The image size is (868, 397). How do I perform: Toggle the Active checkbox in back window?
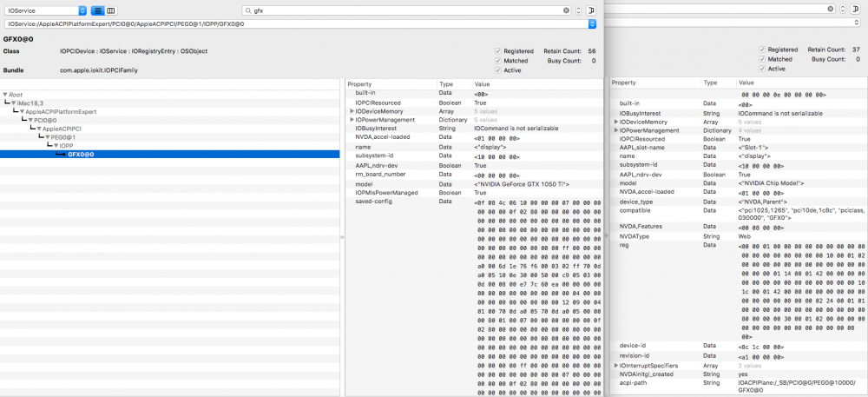[762, 69]
